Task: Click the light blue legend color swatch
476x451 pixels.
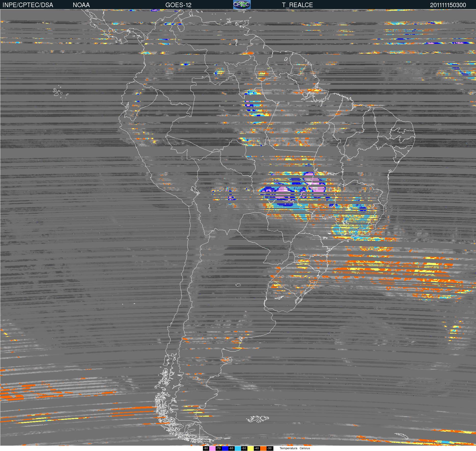Action: click(238, 448)
